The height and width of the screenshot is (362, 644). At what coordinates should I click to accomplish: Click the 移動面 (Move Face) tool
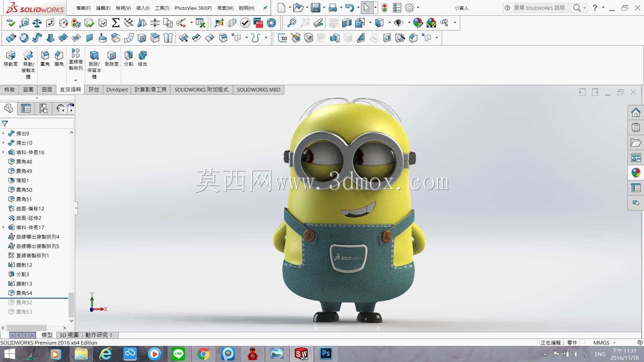tap(11, 59)
